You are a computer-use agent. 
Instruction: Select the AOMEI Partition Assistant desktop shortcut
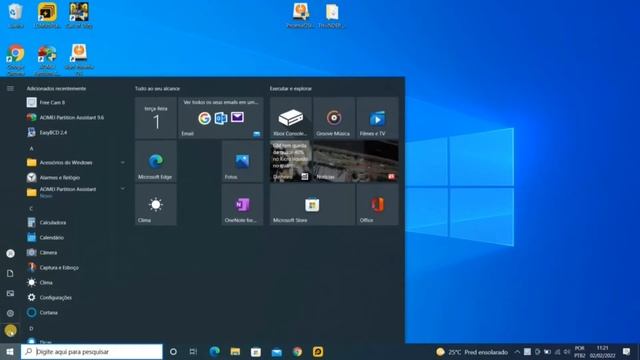47,60
